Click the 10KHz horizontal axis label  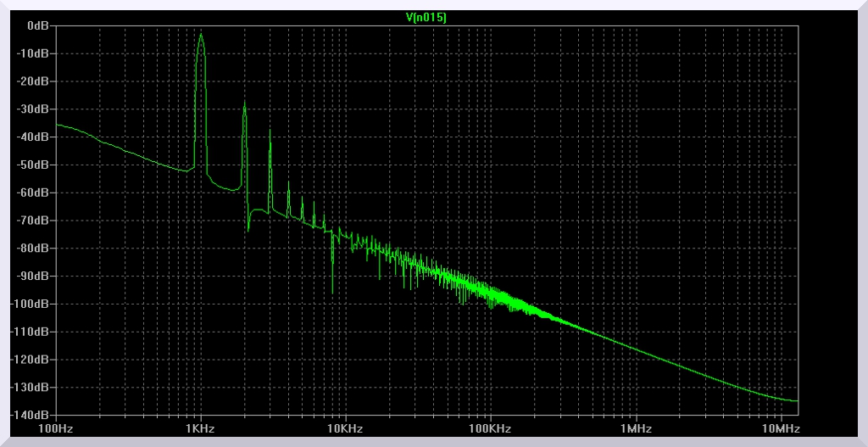point(345,429)
